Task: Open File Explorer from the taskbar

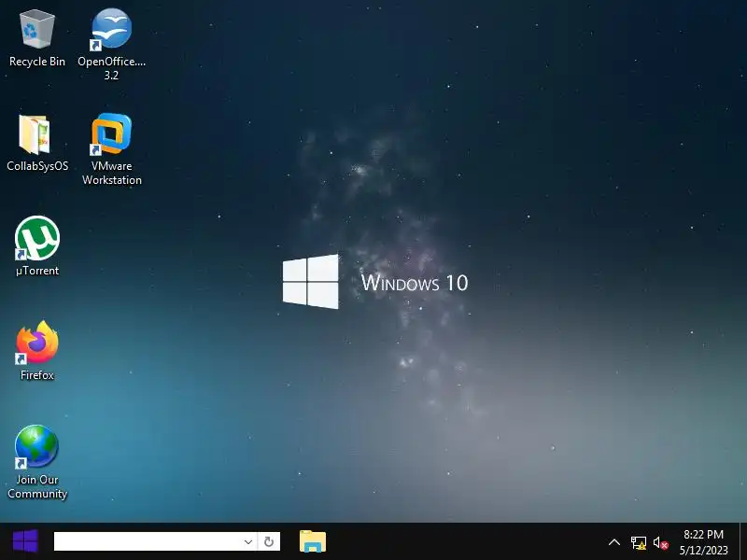Action: (x=313, y=541)
